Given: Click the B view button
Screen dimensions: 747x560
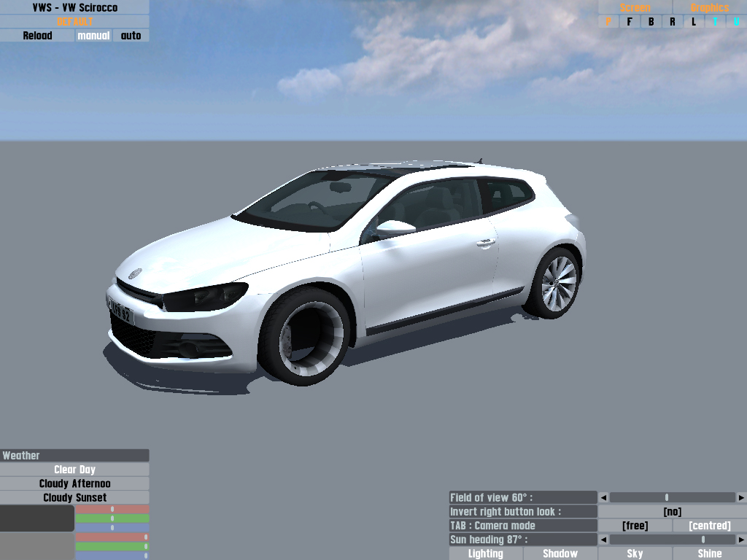Looking at the screenshot, I should (x=651, y=21).
